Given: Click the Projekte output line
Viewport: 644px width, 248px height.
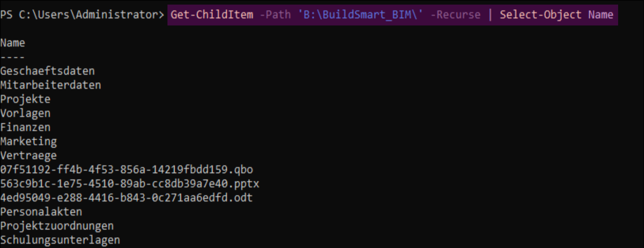Looking at the screenshot, I should click(x=25, y=99).
